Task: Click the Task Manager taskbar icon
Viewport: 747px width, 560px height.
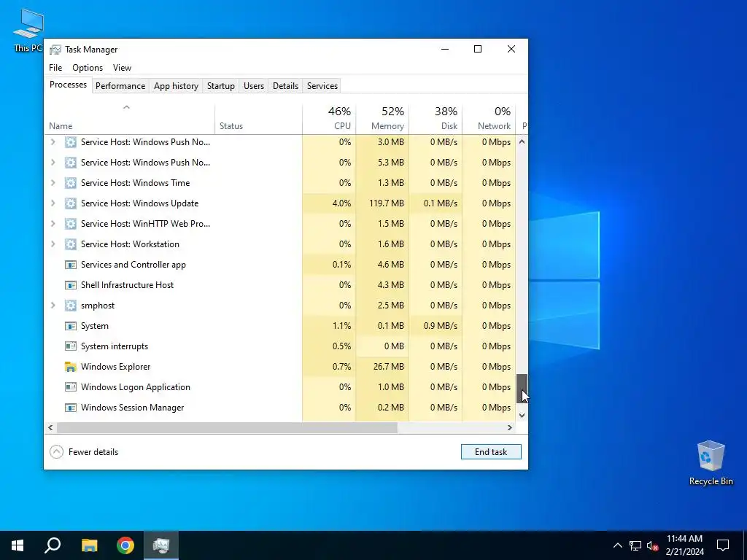Action: 161,545
